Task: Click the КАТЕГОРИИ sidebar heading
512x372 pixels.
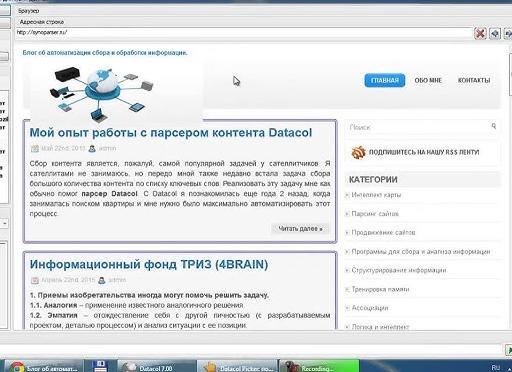Action: point(373,180)
